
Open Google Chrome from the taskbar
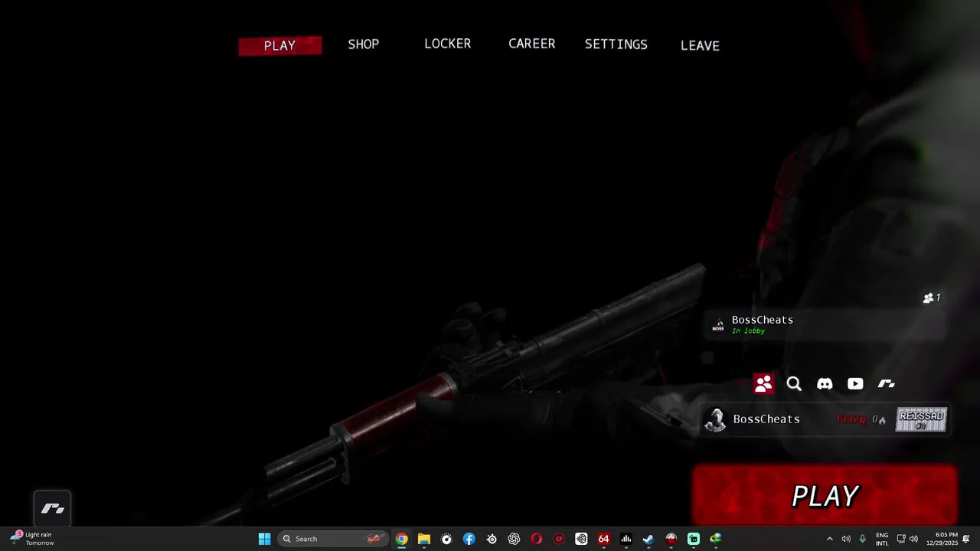(401, 539)
